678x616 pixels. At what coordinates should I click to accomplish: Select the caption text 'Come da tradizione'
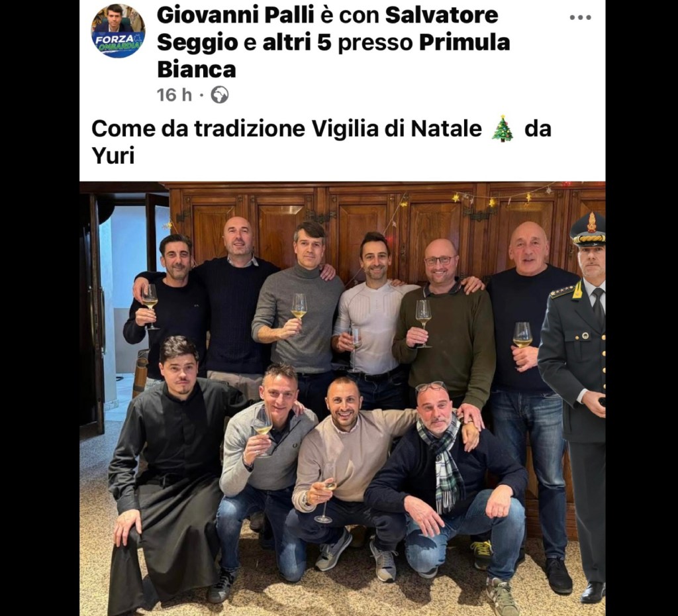[198, 128]
